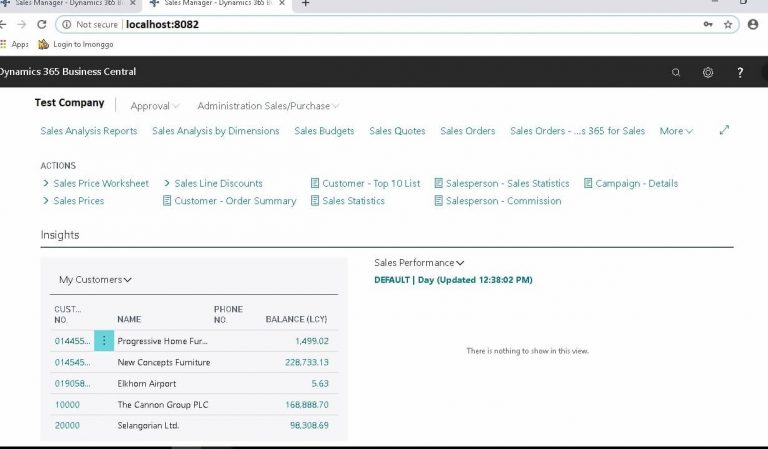768x449 pixels.
Task: Open customer number 019058...
Action: click(x=72, y=383)
